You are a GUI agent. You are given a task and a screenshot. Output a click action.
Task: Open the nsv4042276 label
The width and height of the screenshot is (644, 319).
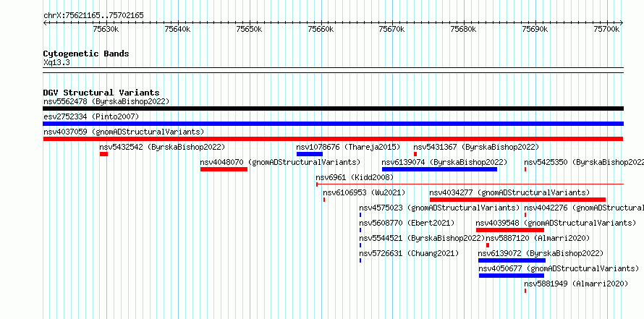coord(584,208)
